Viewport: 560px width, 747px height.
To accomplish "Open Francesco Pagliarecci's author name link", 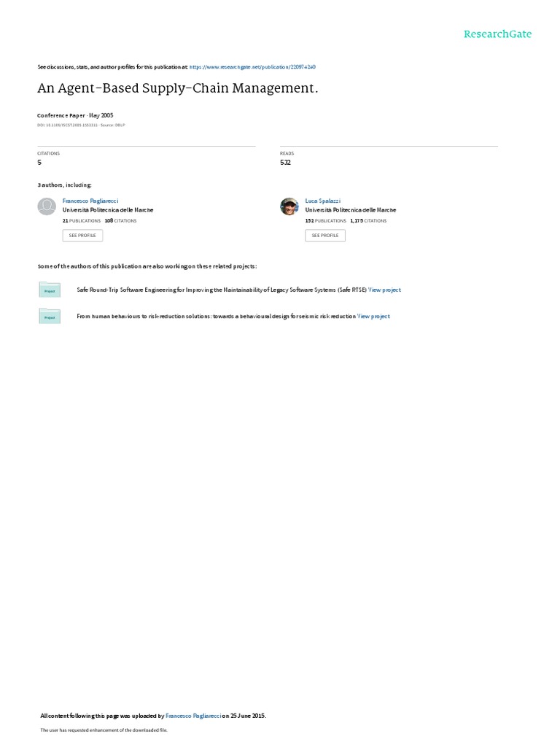I will coord(90,201).
